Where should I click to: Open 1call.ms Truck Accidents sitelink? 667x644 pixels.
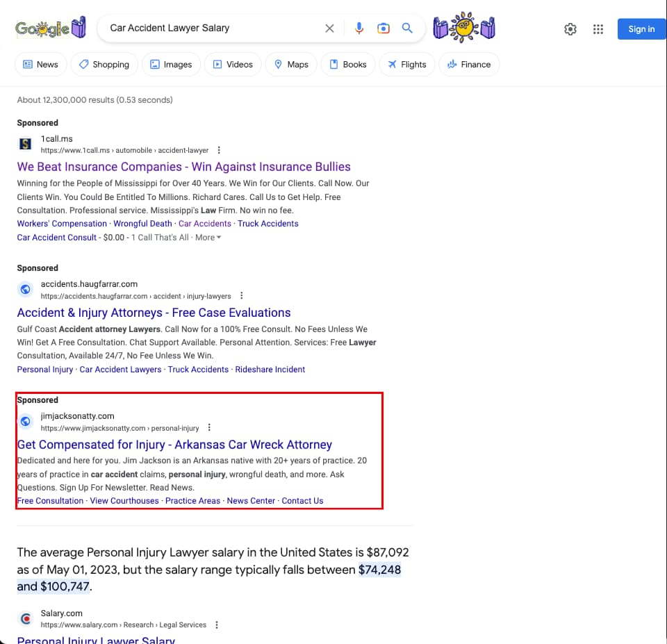pyautogui.click(x=268, y=224)
